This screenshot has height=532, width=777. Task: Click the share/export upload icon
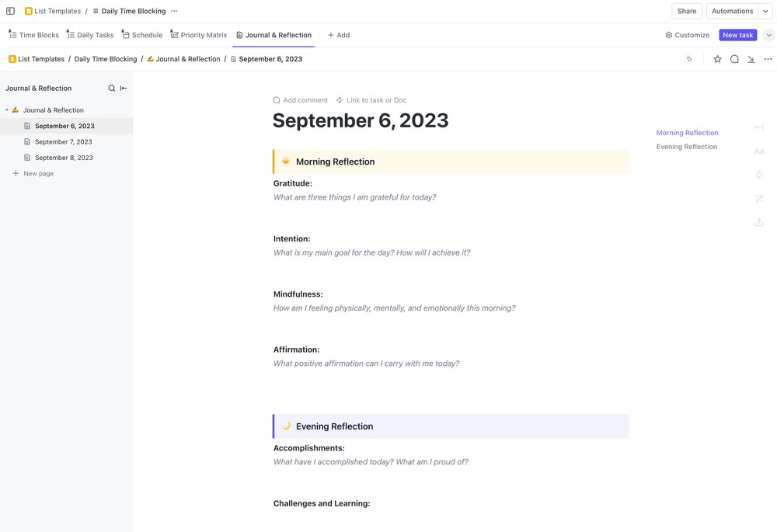tap(759, 223)
